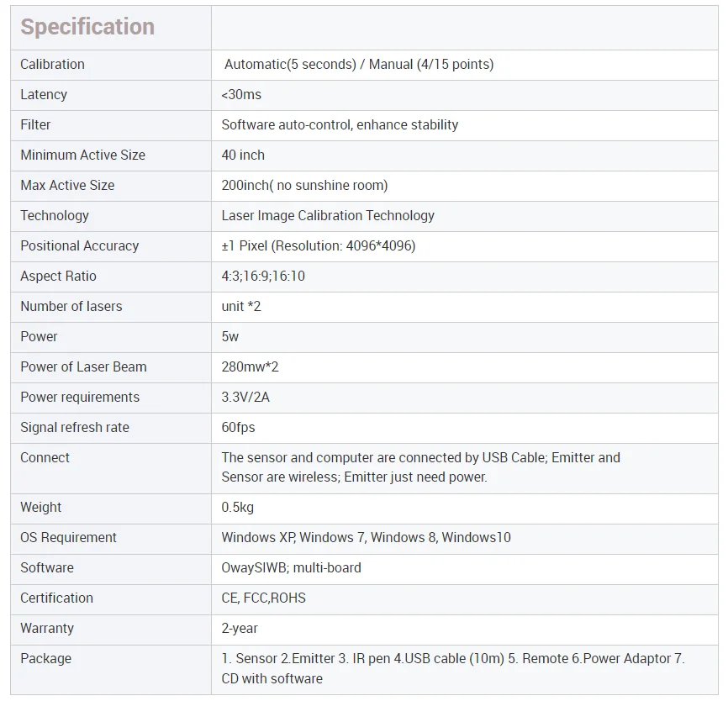Click the '60fps' refresh rate value
728x701 pixels.
click(x=238, y=428)
